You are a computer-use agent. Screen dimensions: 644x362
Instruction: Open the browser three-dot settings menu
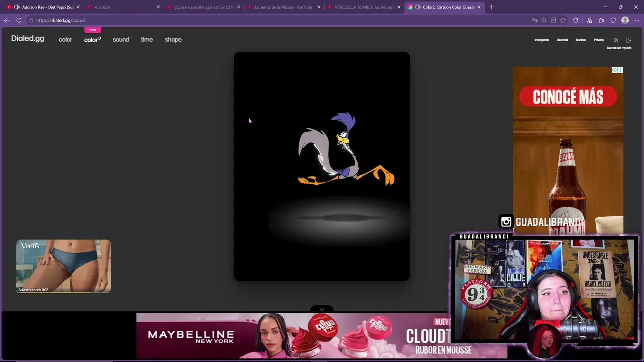pos(637,20)
